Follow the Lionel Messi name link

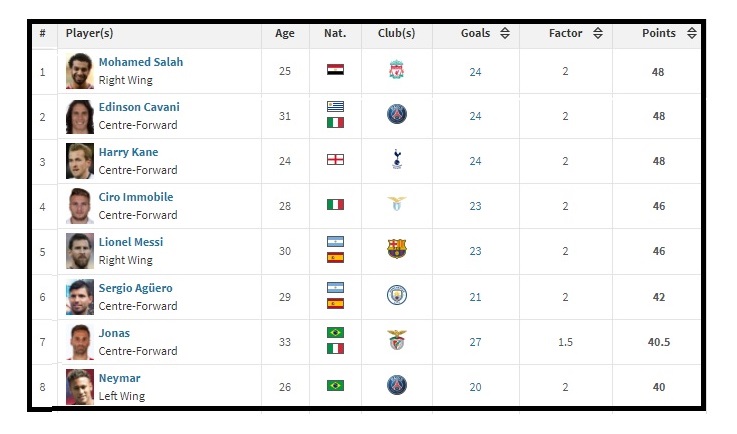(131, 242)
